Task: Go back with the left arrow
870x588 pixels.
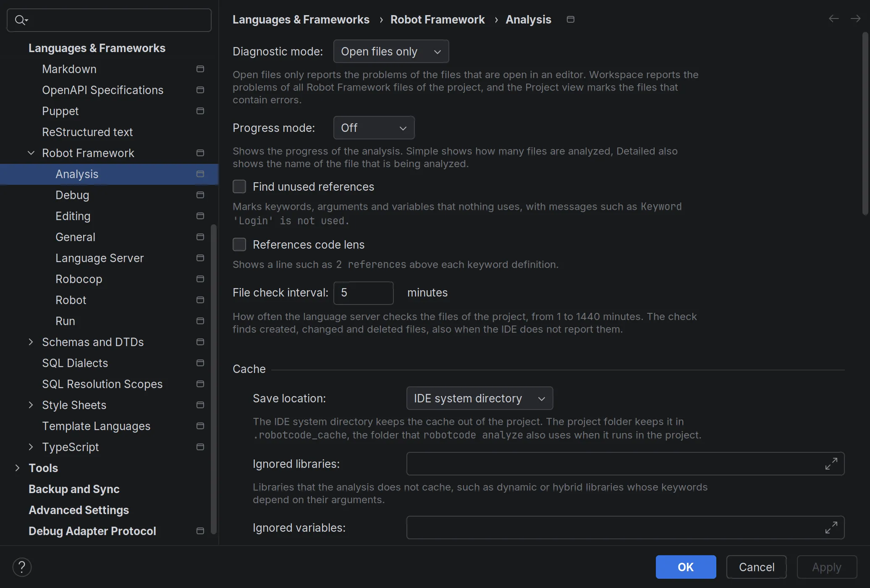Action: coord(834,19)
